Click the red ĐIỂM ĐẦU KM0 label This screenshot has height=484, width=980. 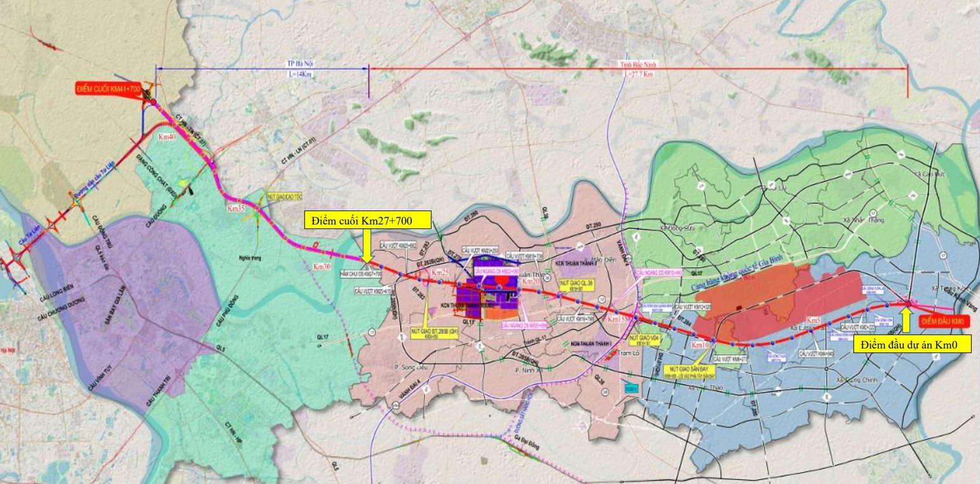click(x=944, y=321)
